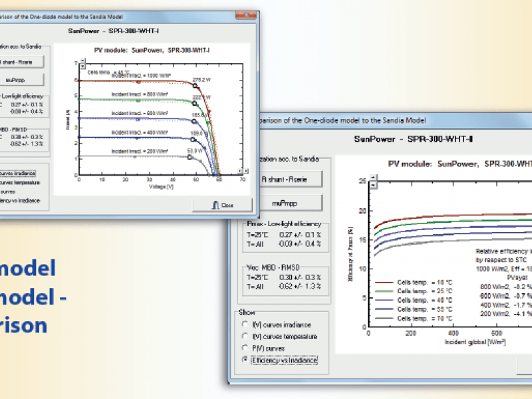Click R shunt - Rserie in back window
The image size is (532, 399).
21,62
